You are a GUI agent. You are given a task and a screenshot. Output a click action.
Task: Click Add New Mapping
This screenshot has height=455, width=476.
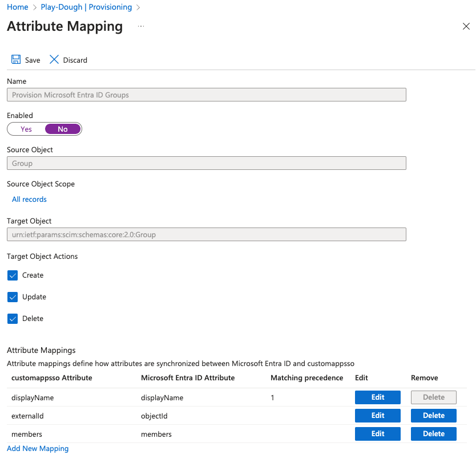[x=38, y=448]
